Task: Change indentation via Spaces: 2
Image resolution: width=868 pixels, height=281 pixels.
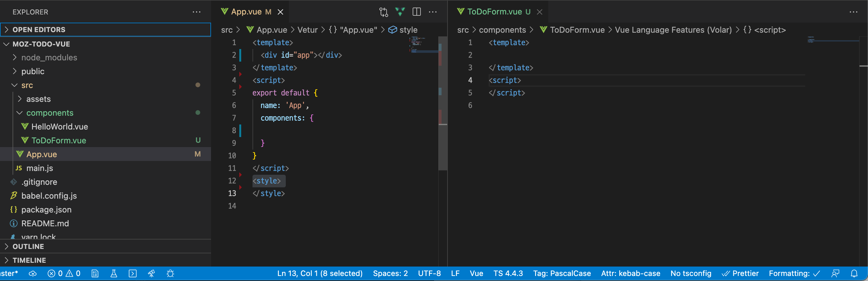Action: [x=390, y=273]
